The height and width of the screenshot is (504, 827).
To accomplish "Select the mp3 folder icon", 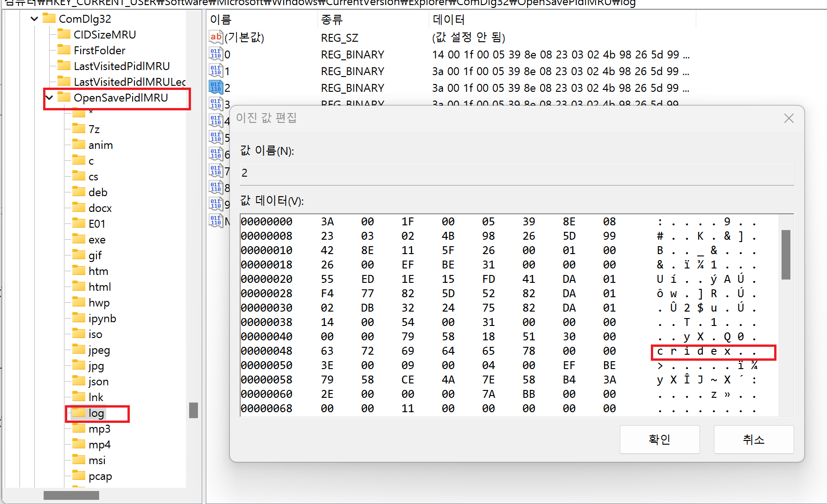I will pos(79,428).
